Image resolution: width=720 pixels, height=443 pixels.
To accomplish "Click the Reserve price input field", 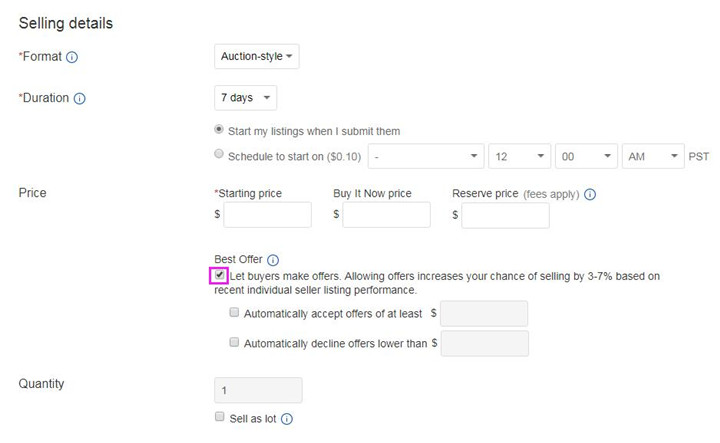I will coord(505,214).
